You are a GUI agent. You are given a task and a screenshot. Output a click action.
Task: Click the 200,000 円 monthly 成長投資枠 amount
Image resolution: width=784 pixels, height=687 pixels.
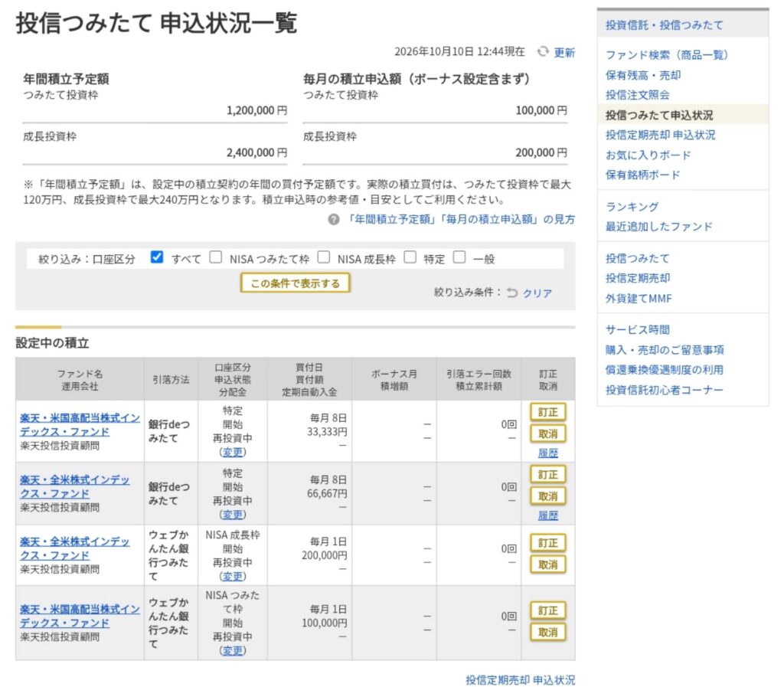541,152
